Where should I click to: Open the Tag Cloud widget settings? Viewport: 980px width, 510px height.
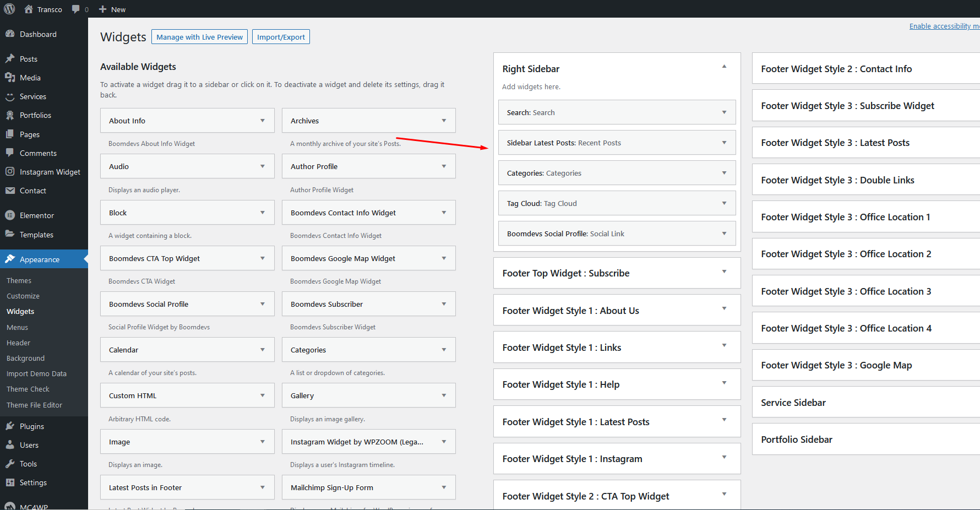[724, 203]
